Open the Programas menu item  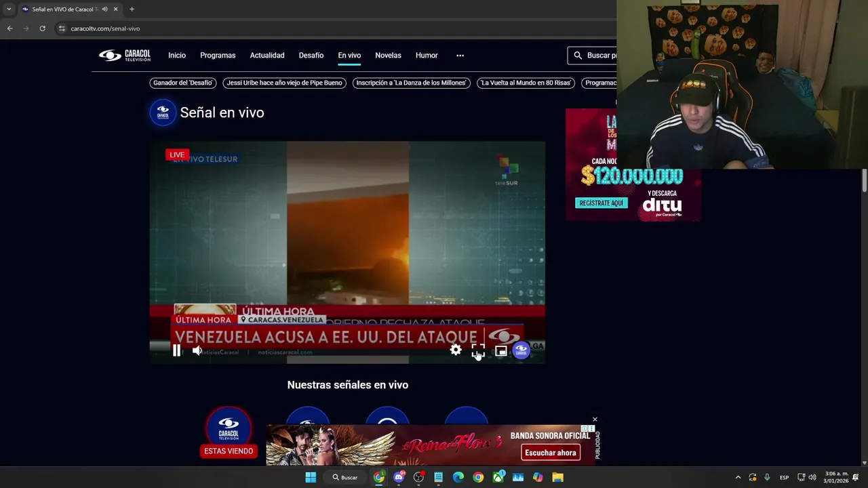click(x=218, y=56)
